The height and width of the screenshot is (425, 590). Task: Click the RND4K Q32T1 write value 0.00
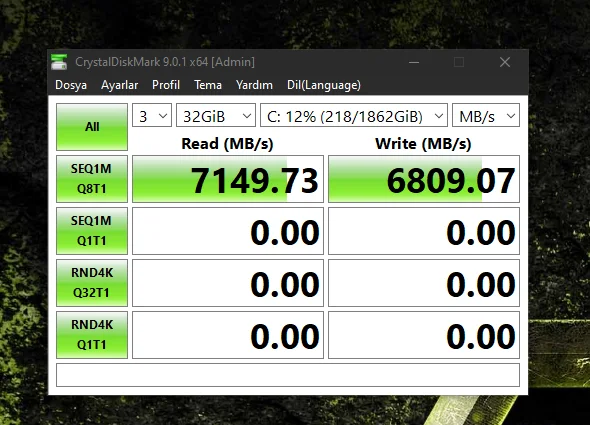click(424, 283)
